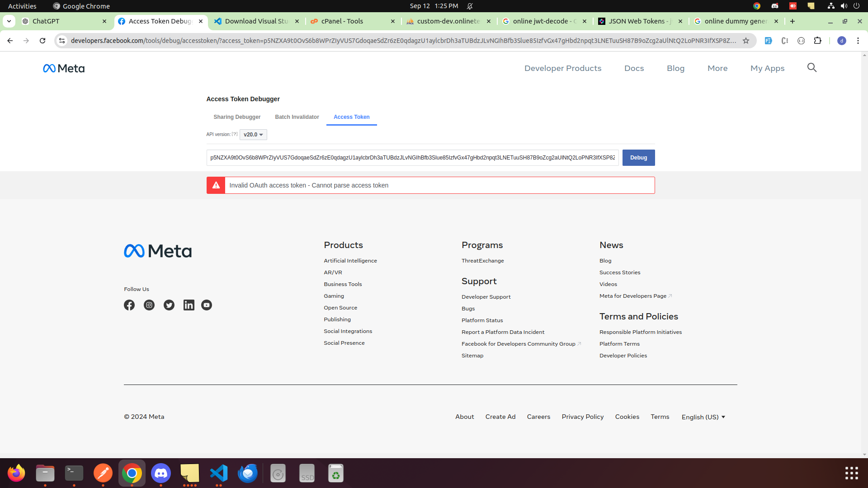Open Terminal from the dock
Viewport: 868px width, 488px height.
click(74, 473)
